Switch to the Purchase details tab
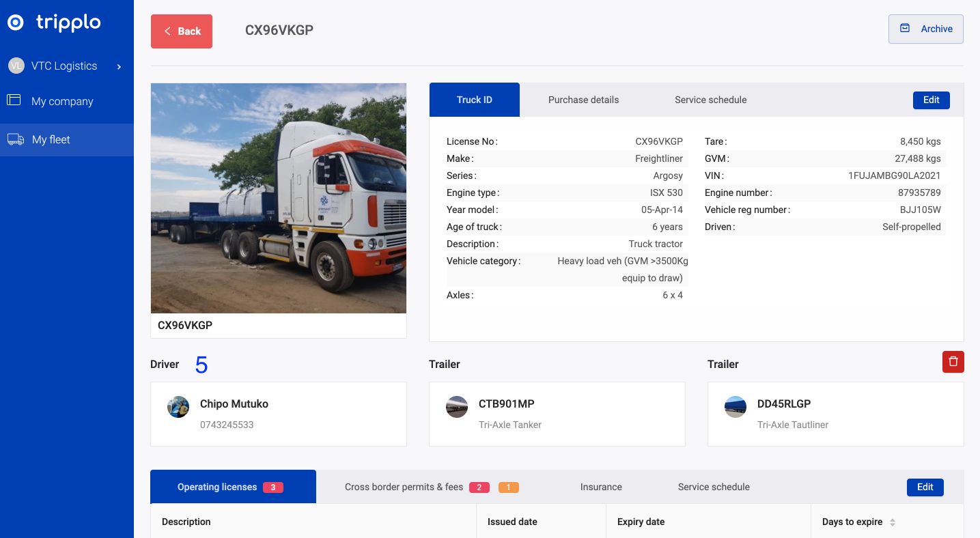 583,100
